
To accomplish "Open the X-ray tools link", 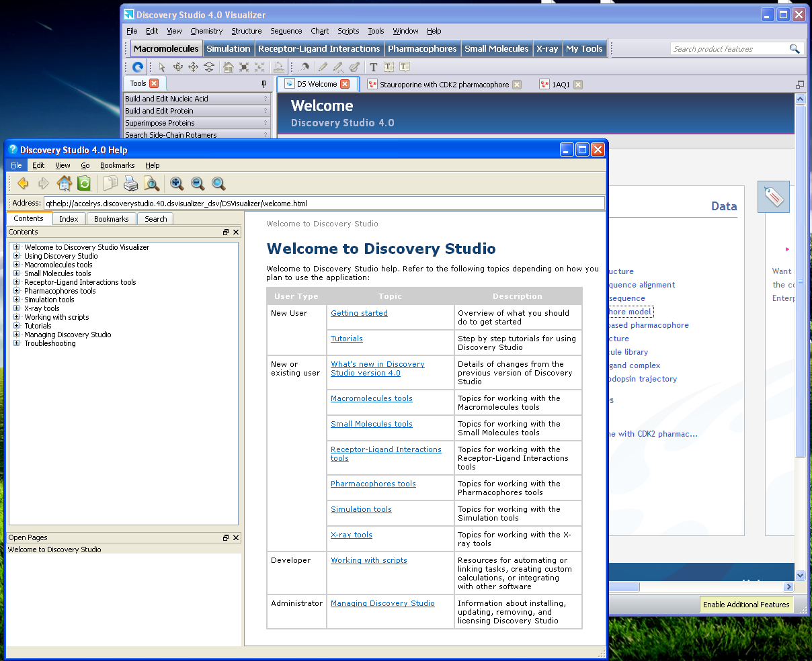I will [x=352, y=535].
